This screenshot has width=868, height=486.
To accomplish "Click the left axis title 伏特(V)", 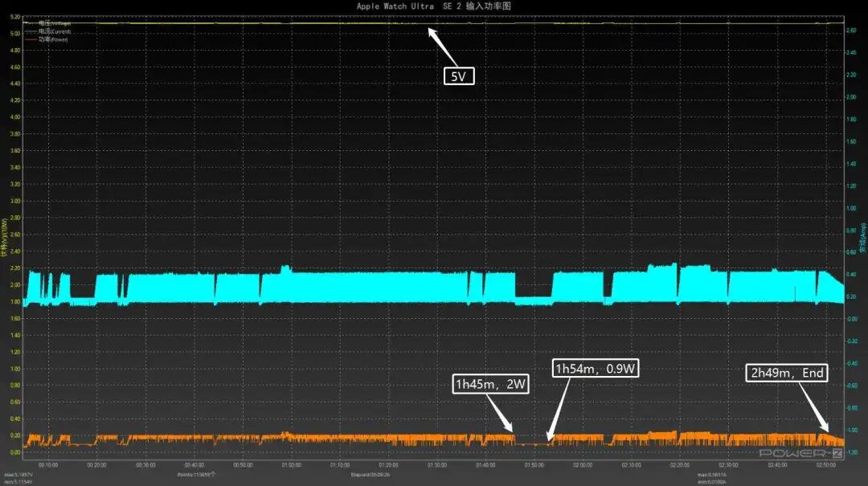I will pos(5,237).
